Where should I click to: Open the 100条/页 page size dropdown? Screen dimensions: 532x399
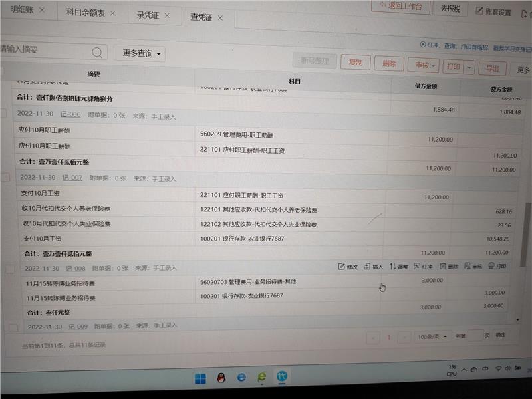click(432, 336)
